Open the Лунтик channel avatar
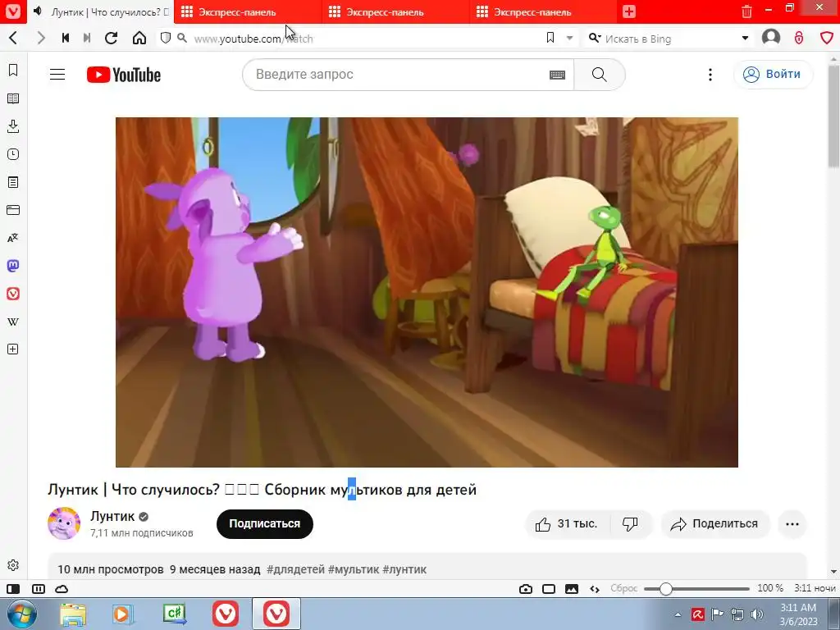Image resolution: width=840 pixels, height=630 pixels. coord(64,523)
